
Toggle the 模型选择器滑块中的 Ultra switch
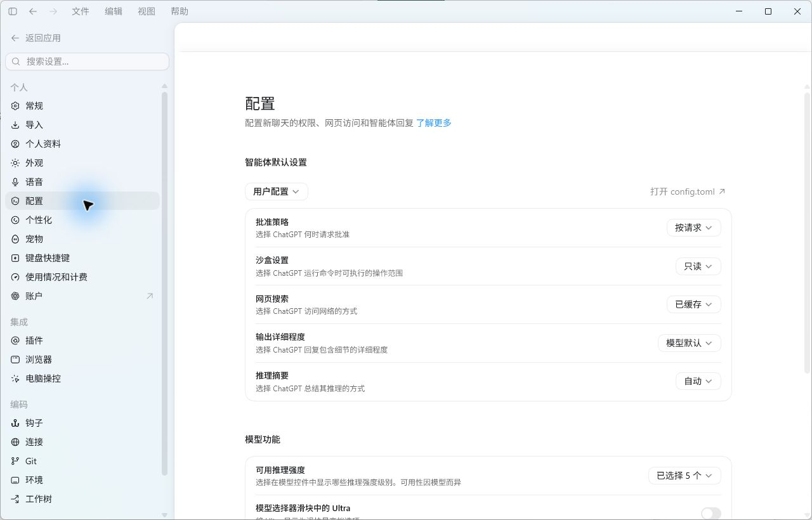tap(711, 514)
